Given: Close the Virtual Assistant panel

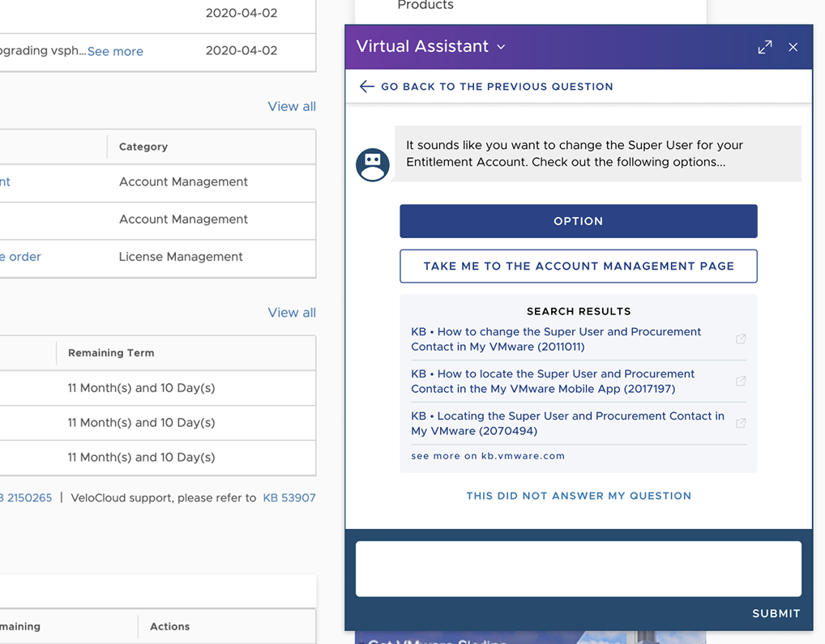Looking at the screenshot, I should [793, 47].
